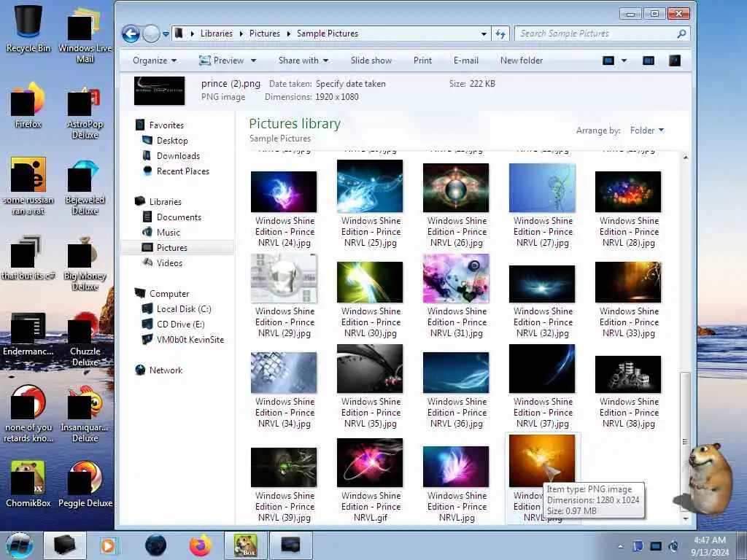The height and width of the screenshot is (560, 747).
Task: Open the Share with menu
Action: [x=303, y=61]
